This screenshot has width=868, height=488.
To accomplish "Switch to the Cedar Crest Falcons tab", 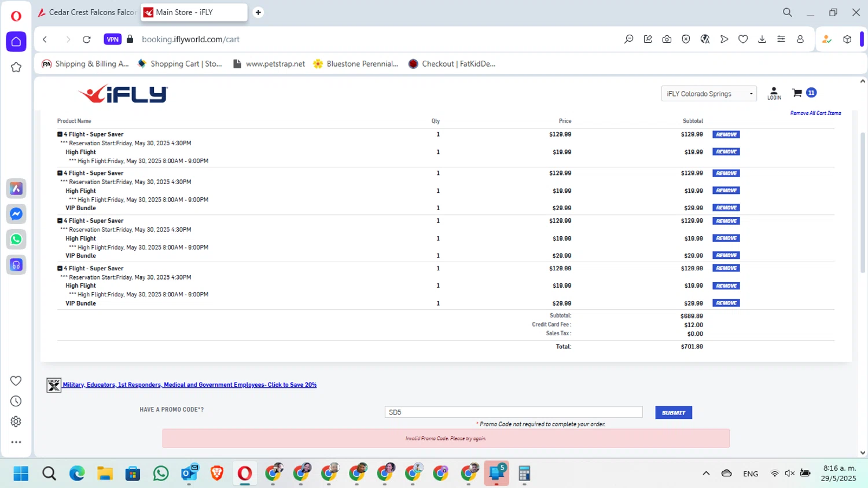I will 87,12.
